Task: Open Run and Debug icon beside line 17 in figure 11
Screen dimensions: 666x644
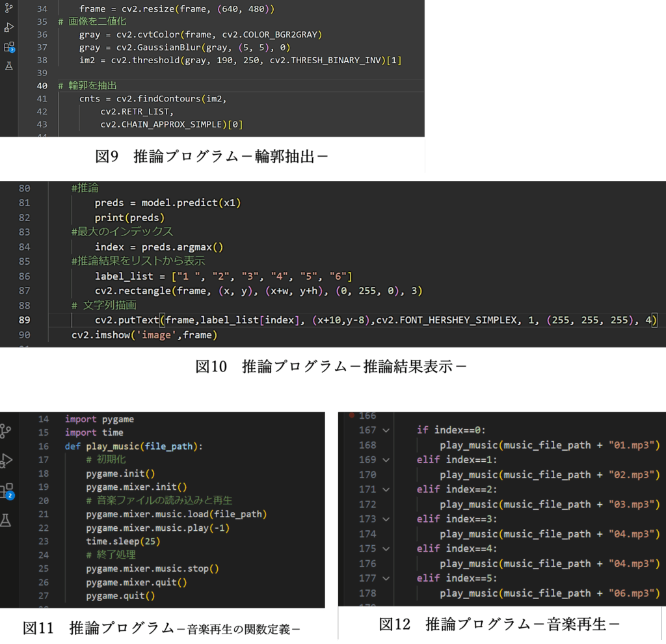Action: click(6, 461)
